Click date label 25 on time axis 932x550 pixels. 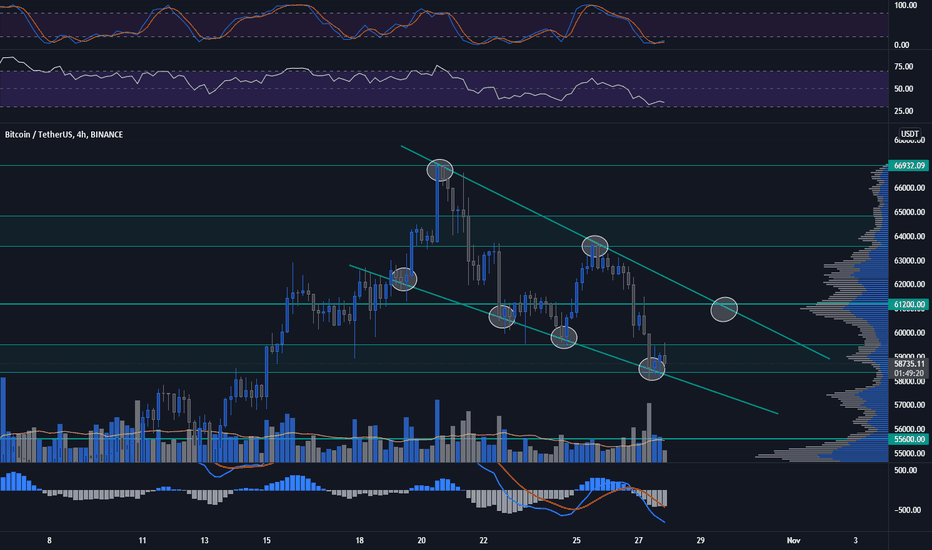tap(577, 540)
